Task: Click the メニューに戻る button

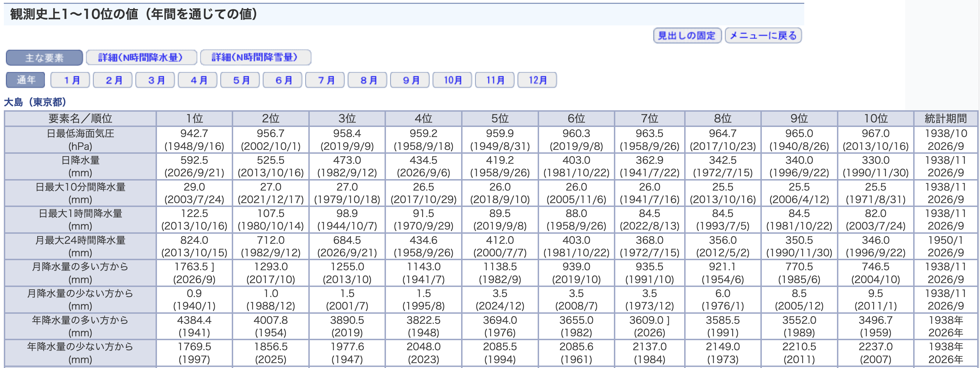Action: tap(763, 36)
